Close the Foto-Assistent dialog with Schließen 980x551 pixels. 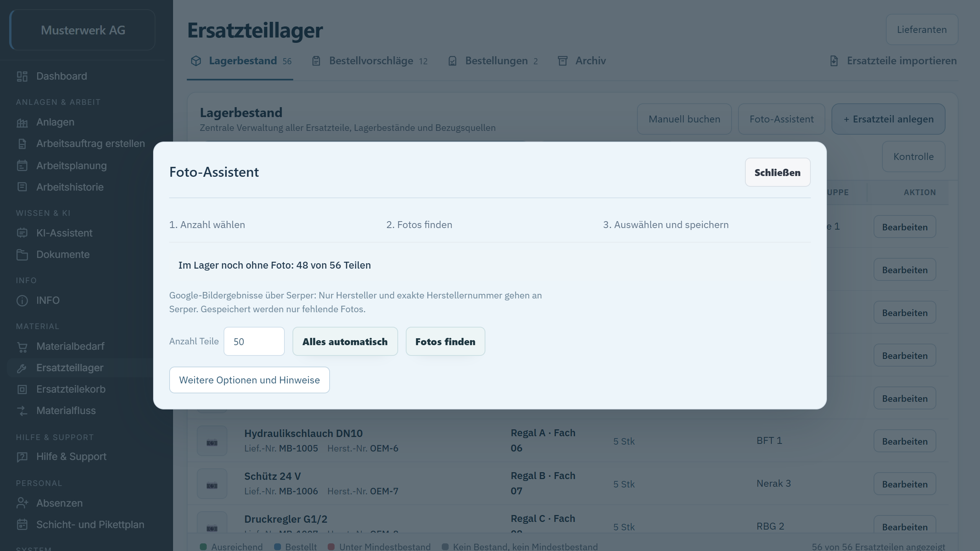pyautogui.click(x=777, y=172)
